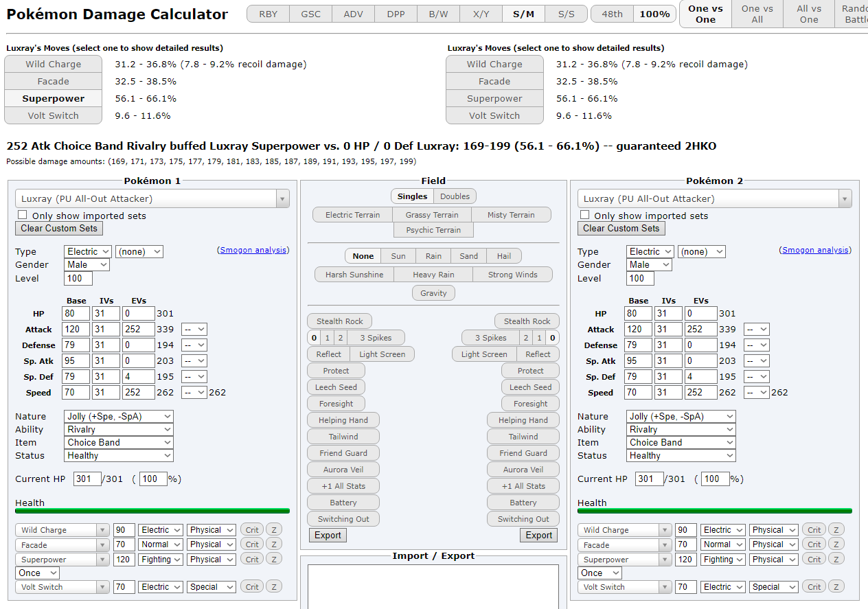Set Pokémon 1 side to 2 Spikes layers

341,338
